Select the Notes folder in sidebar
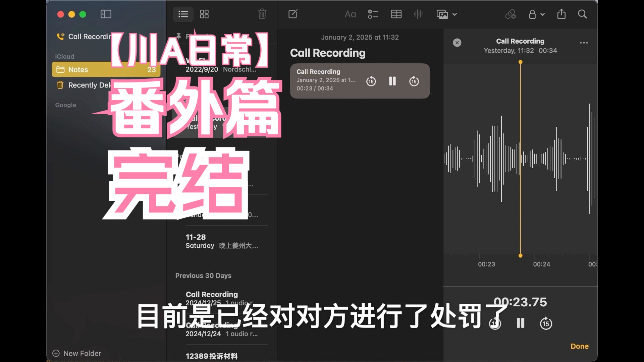The height and width of the screenshot is (362, 644). [x=77, y=69]
